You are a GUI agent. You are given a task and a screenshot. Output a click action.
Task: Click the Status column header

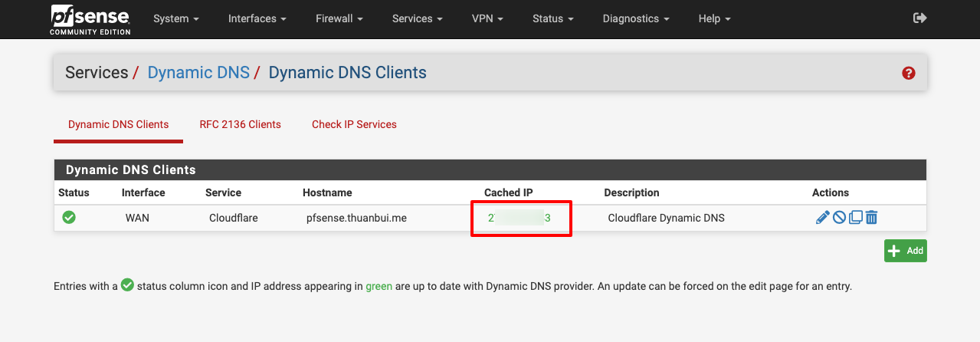tap(74, 192)
